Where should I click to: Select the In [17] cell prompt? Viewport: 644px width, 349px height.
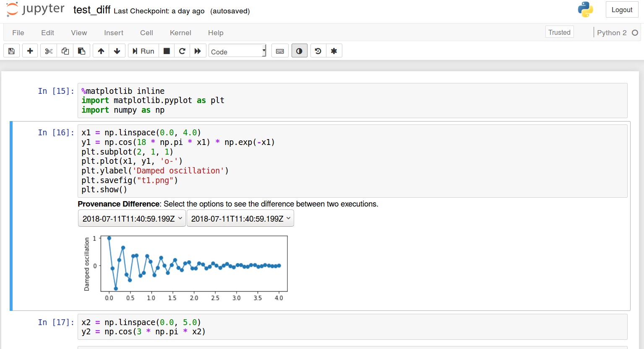[x=56, y=322]
